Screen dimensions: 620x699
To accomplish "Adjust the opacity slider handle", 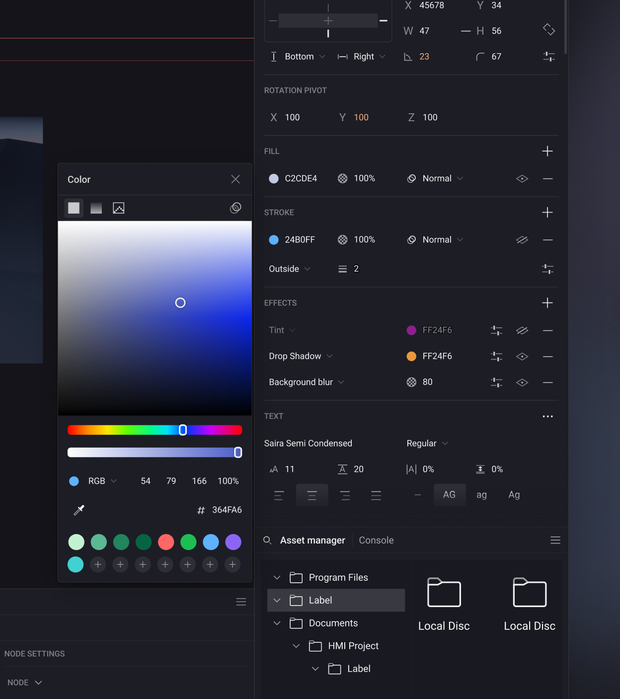I will (x=238, y=452).
